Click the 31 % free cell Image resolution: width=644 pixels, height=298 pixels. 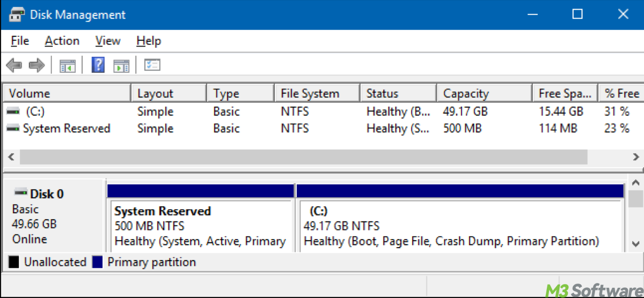(x=617, y=111)
